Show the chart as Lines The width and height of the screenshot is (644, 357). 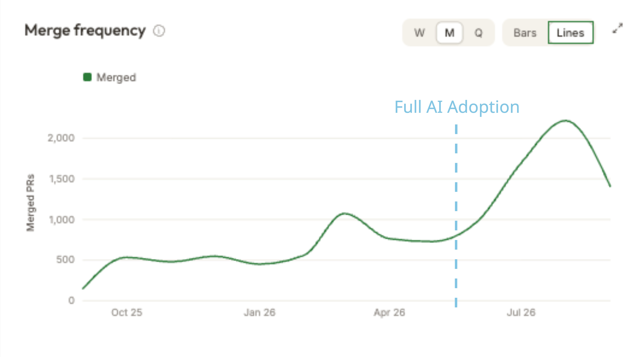pyautogui.click(x=570, y=33)
